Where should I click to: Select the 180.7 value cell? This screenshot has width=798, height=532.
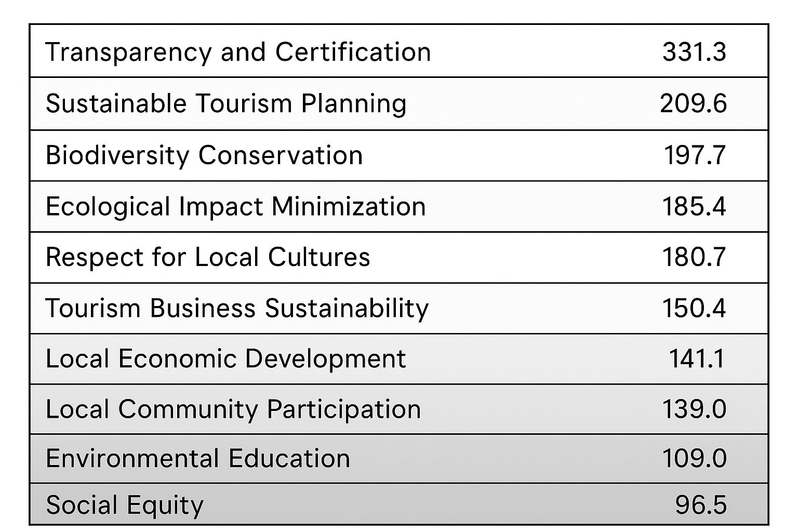(694, 257)
